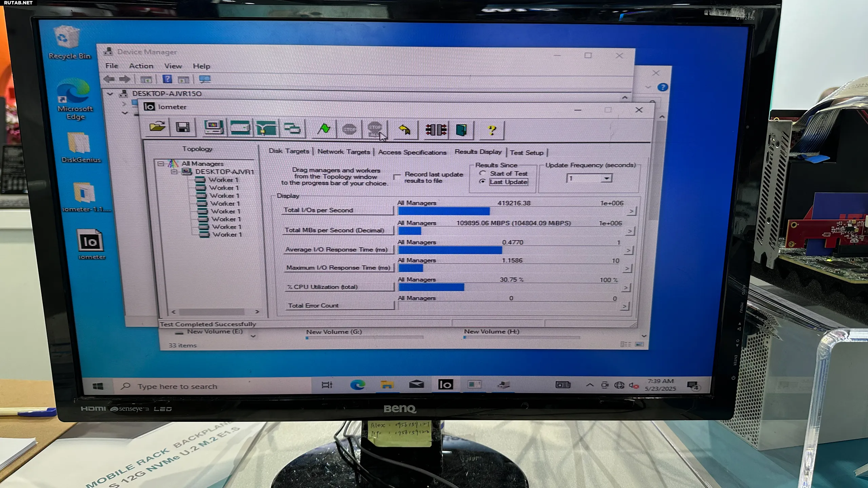This screenshot has width=868, height=488.
Task: Open Maximum I/O Response Time arrow button
Action: click(627, 269)
